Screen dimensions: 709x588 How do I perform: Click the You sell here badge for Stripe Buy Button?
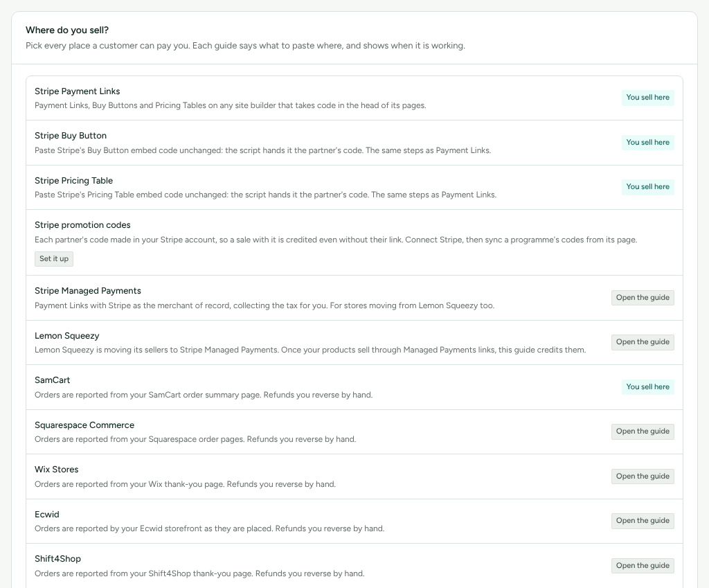tap(647, 143)
